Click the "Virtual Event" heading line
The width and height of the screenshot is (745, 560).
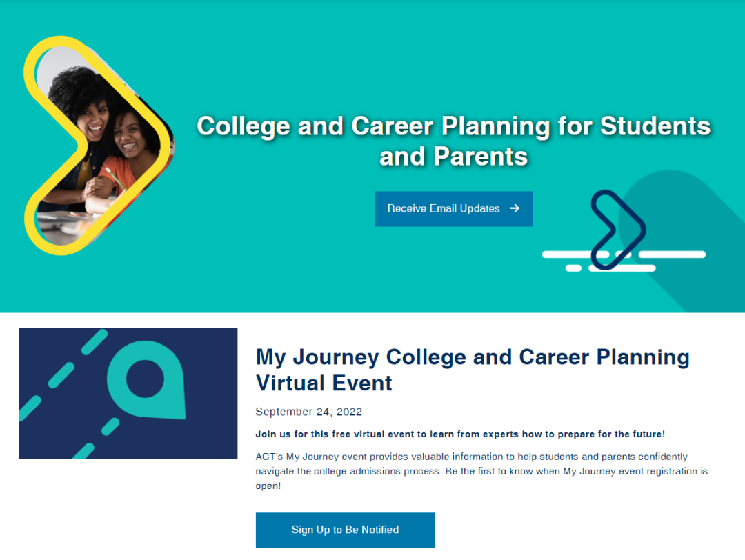coord(324,383)
